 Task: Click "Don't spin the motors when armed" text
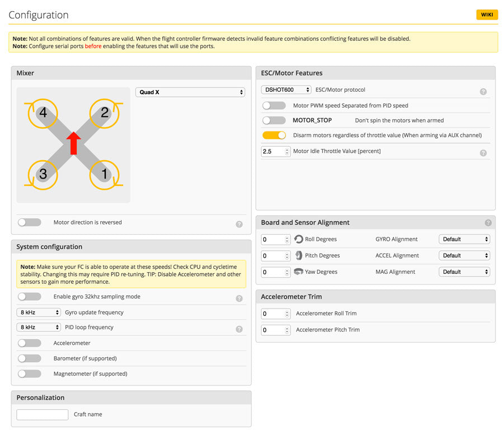(x=399, y=120)
